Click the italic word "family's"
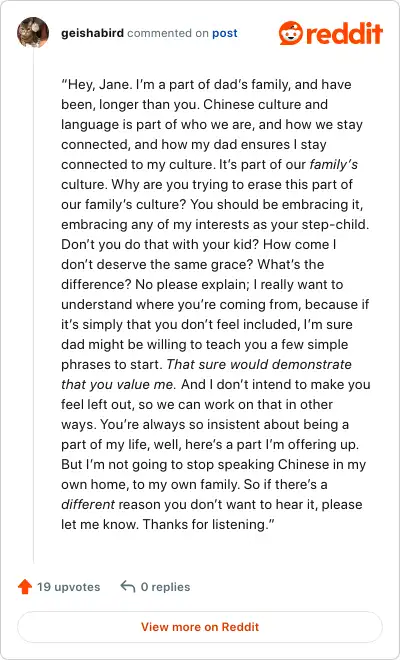Image resolution: width=400 pixels, height=660 pixels. [x=333, y=164]
